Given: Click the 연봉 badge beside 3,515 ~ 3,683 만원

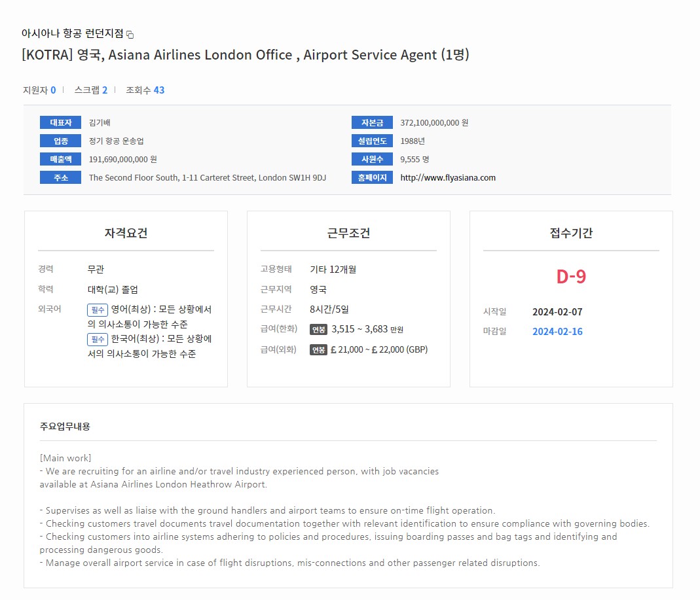Looking at the screenshot, I should [318, 330].
